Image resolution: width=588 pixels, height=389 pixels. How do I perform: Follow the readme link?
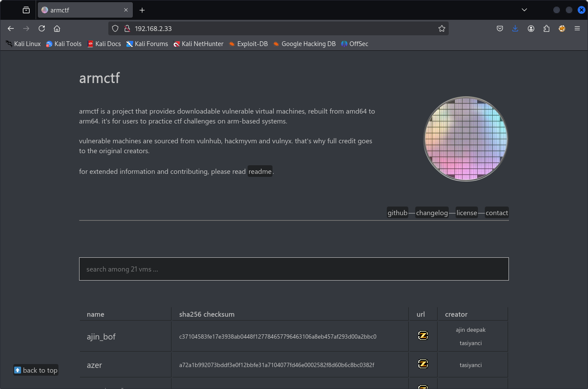click(x=260, y=171)
